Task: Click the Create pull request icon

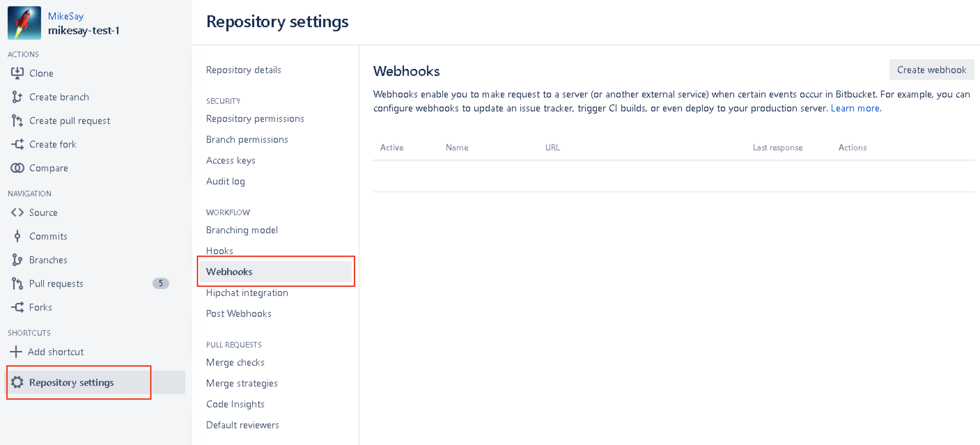Action: [x=17, y=120]
